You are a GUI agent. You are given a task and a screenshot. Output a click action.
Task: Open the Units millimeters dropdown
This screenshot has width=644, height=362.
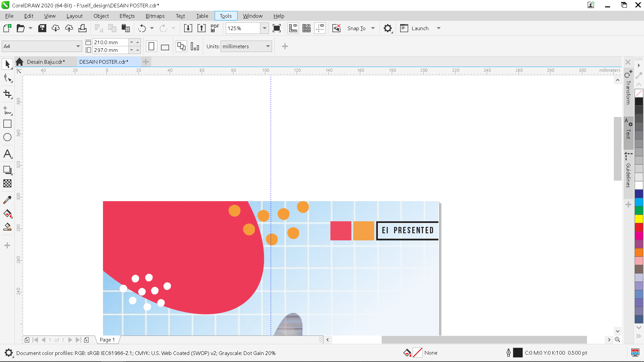coord(267,46)
